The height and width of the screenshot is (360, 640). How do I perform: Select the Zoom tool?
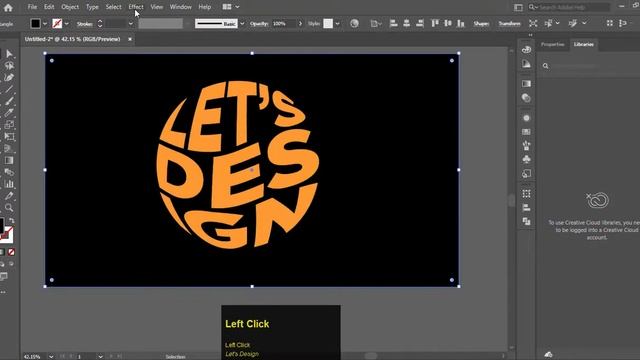[x=9, y=208]
